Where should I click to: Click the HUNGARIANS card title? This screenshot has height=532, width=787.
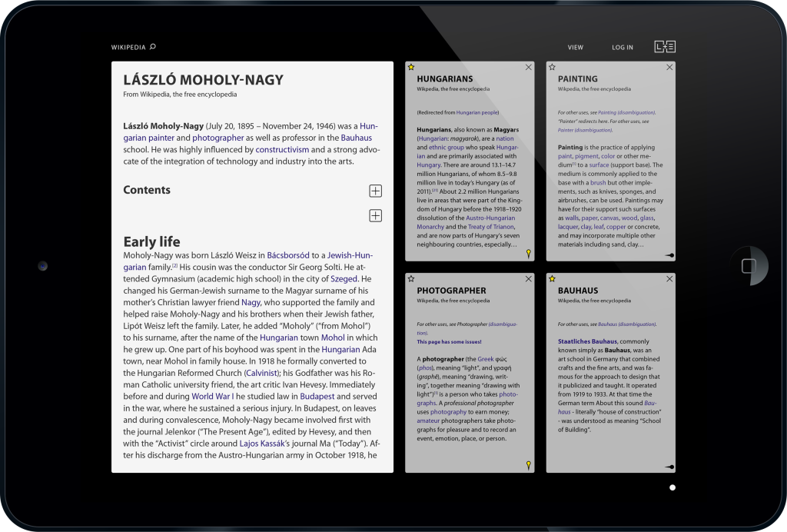[x=445, y=78]
